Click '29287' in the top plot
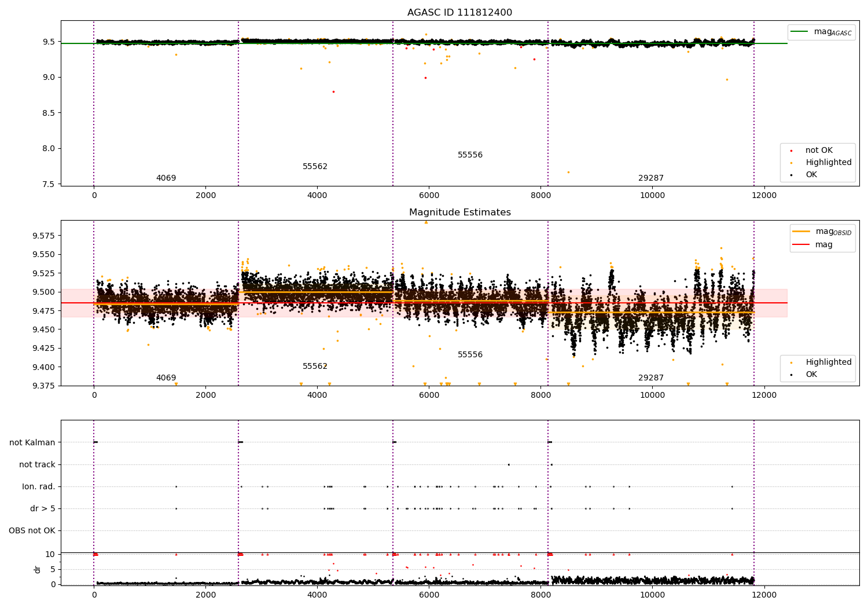The height and width of the screenshot is (608, 868). pos(651,178)
